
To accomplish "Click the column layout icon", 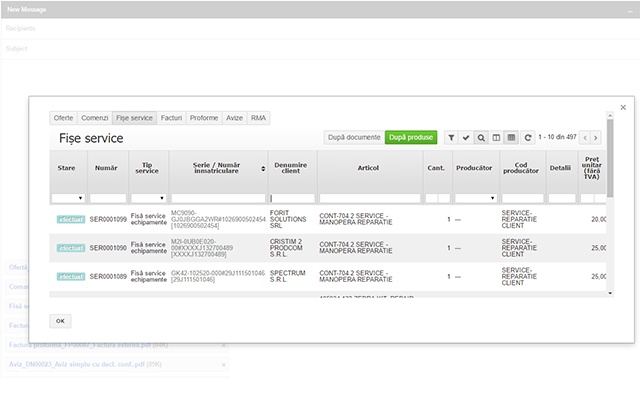I will click(x=496, y=138).
